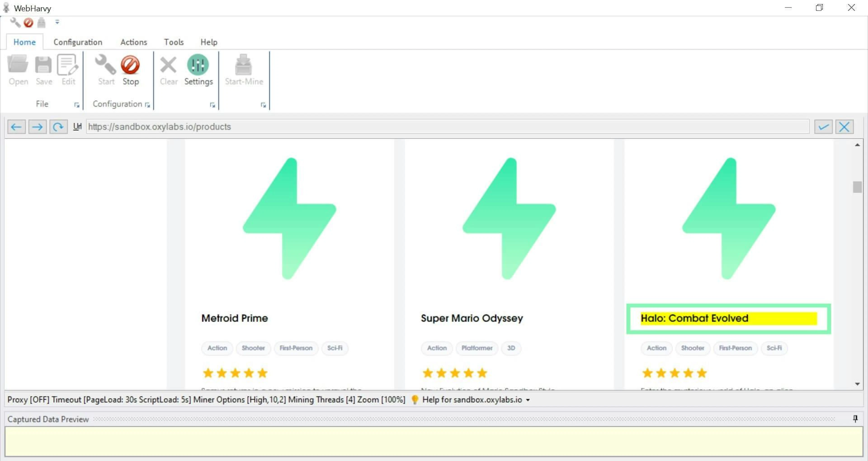Click the Action tag under Metroid Prime
This screenshot has height=461, width=868.
[x=217, y=348]
